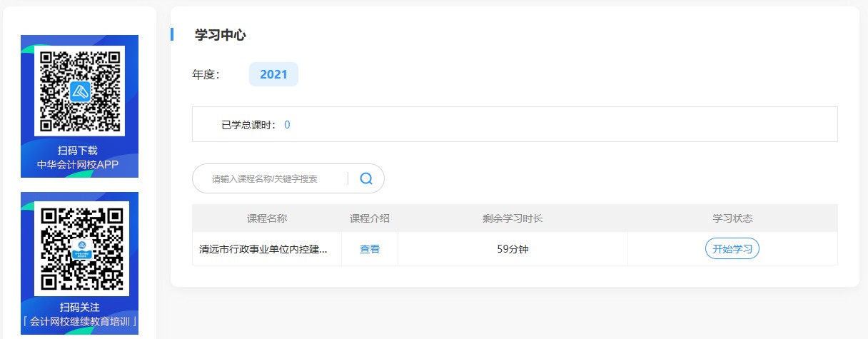
Task: Click the 课程名称 column header
Action: pyautogui.click(x=267, y=218)
